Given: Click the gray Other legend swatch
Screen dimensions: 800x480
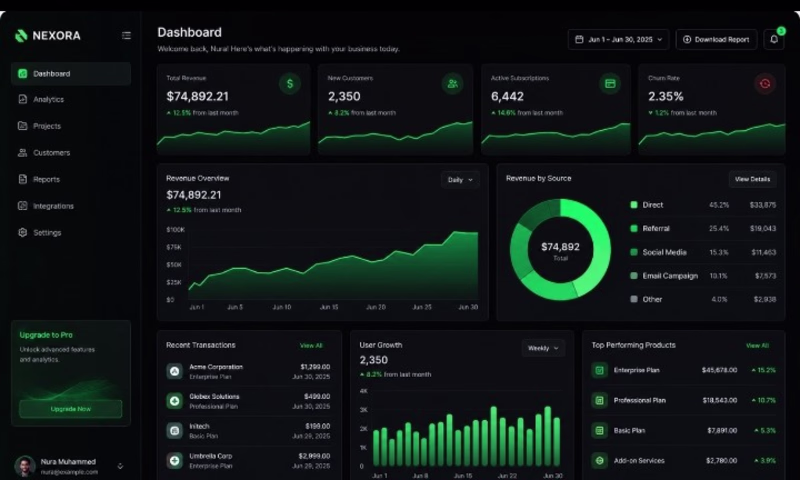Looking at the screenshot, I should 634,299.
